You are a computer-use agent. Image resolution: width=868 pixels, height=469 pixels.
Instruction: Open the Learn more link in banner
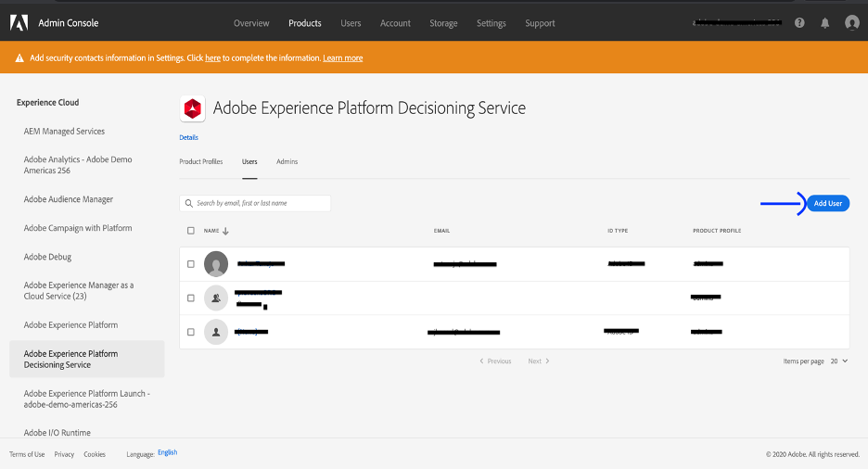point(342,58)
